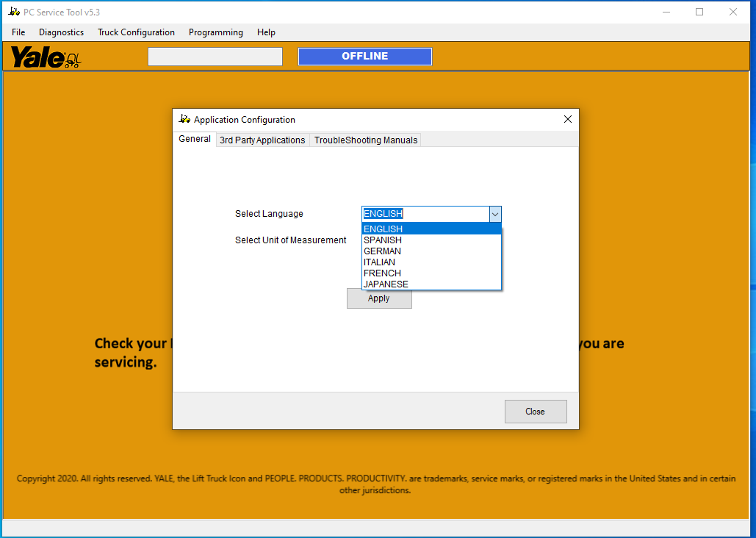756x538 pixels.
Task: Choose JAPANESE from the language list
Action: click(x=386, y=284)
